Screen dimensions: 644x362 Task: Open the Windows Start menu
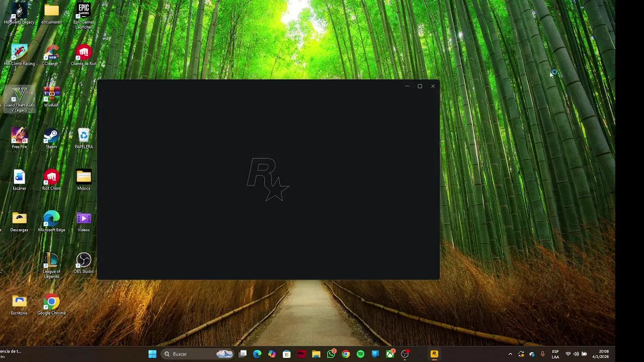pyautogui.click(x=152, y=354)
